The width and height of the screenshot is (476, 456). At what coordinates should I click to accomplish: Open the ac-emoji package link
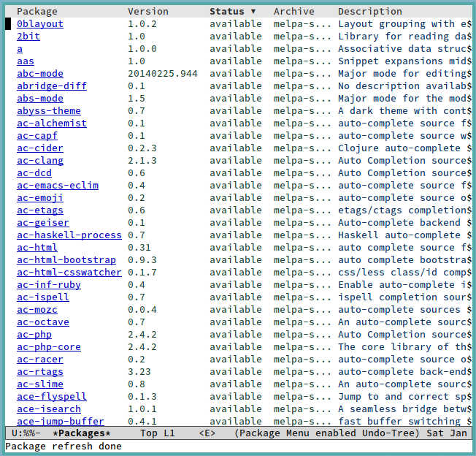click(x=40, y=198)
